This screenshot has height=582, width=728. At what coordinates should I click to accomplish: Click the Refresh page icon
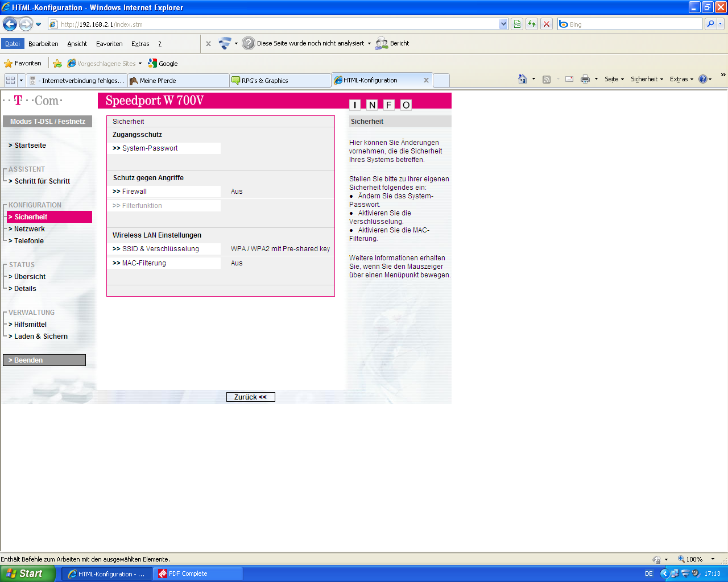(x=532, y=24)
